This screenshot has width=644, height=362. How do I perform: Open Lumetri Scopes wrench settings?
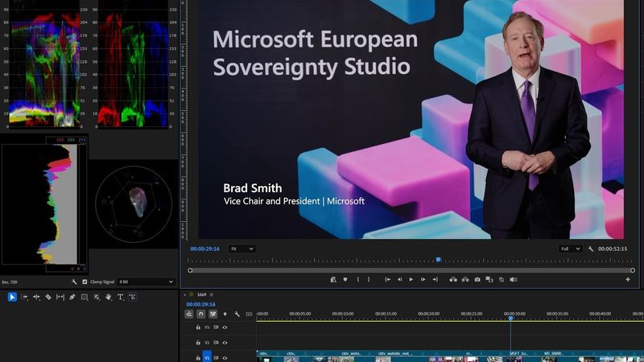[x=74, y=282]
